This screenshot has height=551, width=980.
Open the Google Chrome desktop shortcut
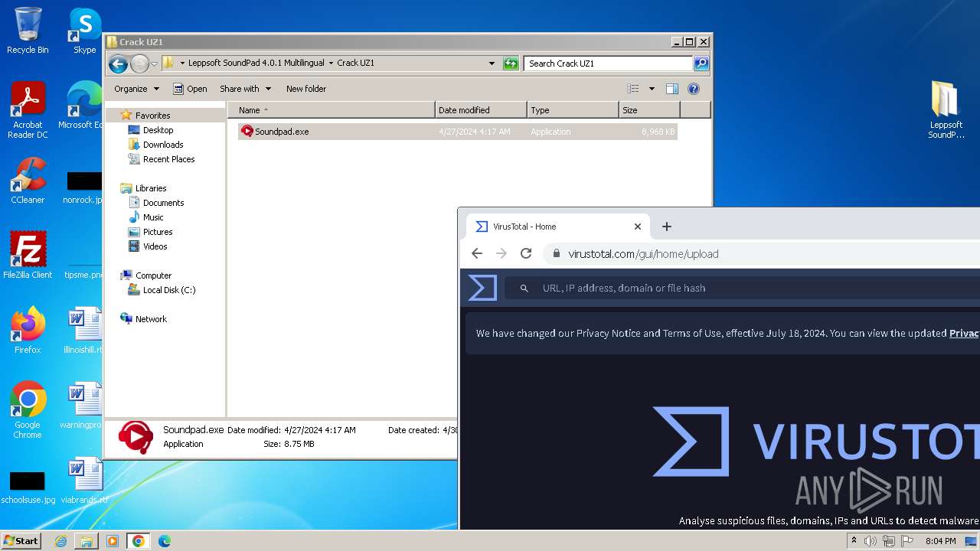[x=28, y=409]
